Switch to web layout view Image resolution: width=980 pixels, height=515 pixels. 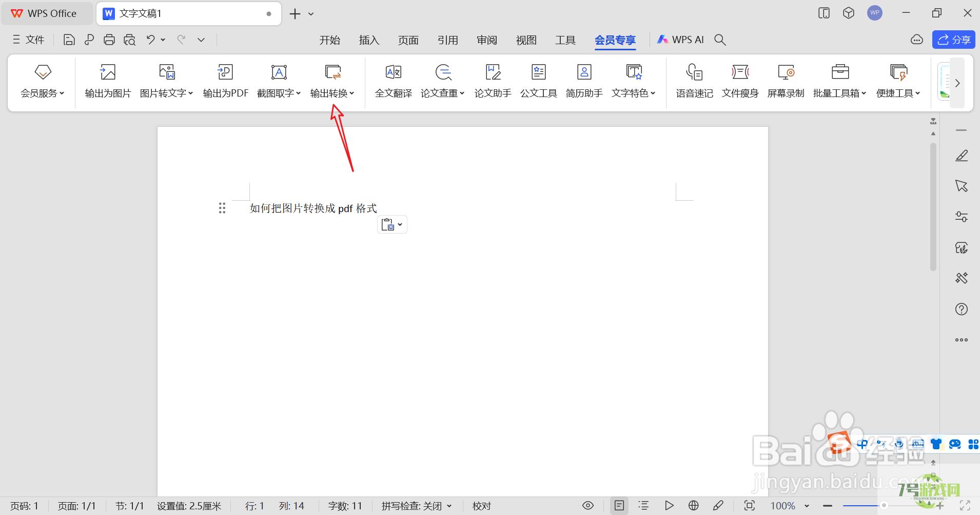click(x=694, y=506)
